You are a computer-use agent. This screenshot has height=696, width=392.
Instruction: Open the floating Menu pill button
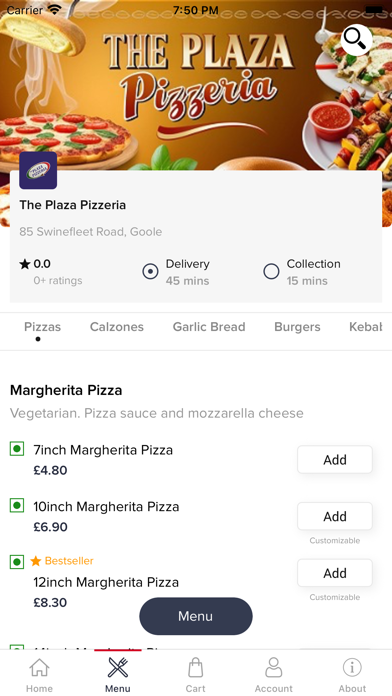[x=196, y=616]
